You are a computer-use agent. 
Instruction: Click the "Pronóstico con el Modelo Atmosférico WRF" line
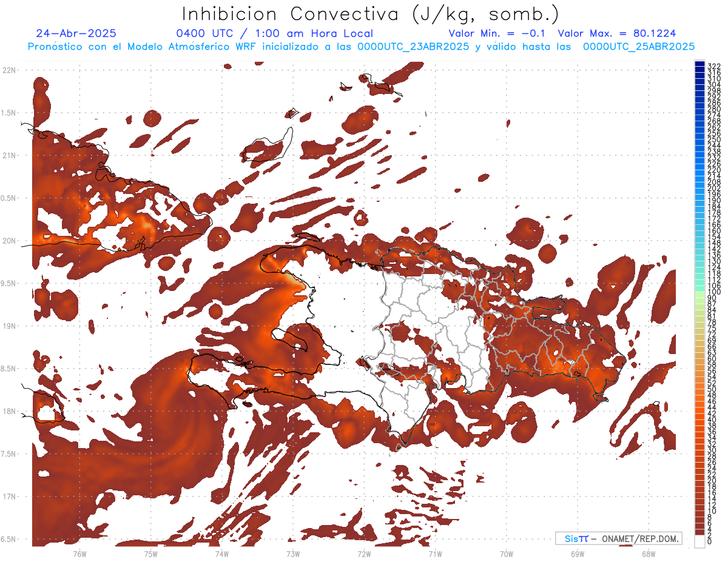[x=361, y=47]
